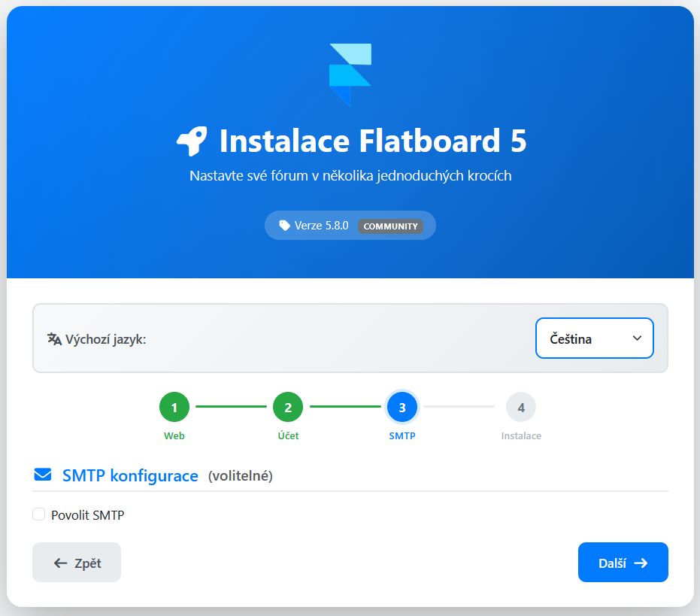The height and width of the screenshot is (616, 700).
Task: Click the translate icon by Výchozí jazyk
Action: (54, 339)
